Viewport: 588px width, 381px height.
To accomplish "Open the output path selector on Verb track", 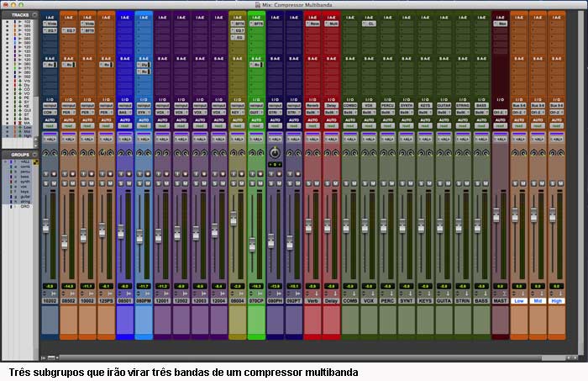I will point(312,112).
